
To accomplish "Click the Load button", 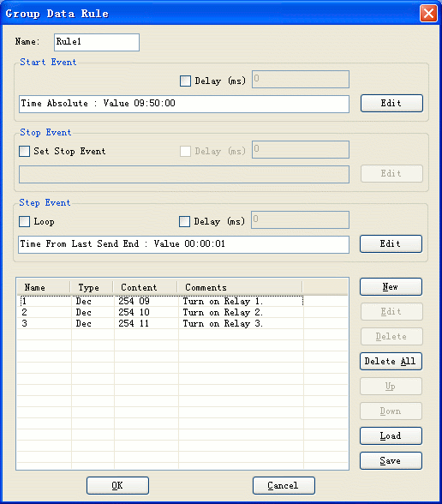I will (391, 435).
